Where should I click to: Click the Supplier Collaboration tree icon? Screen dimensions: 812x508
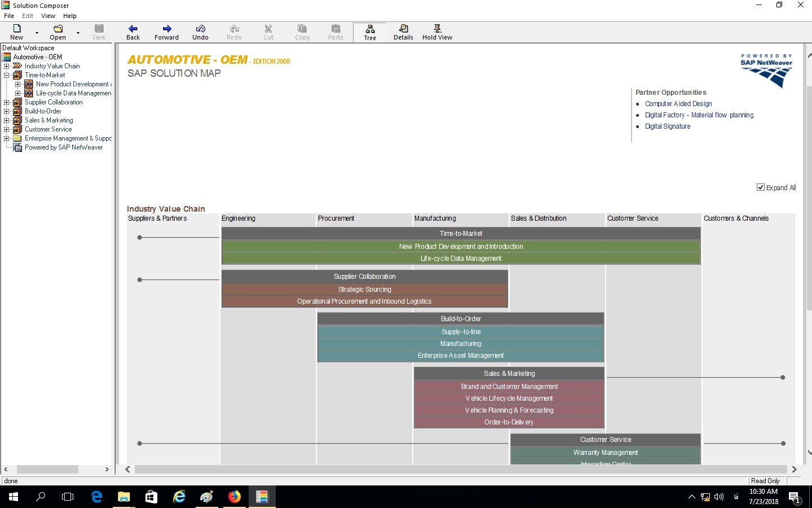point(17,102)
